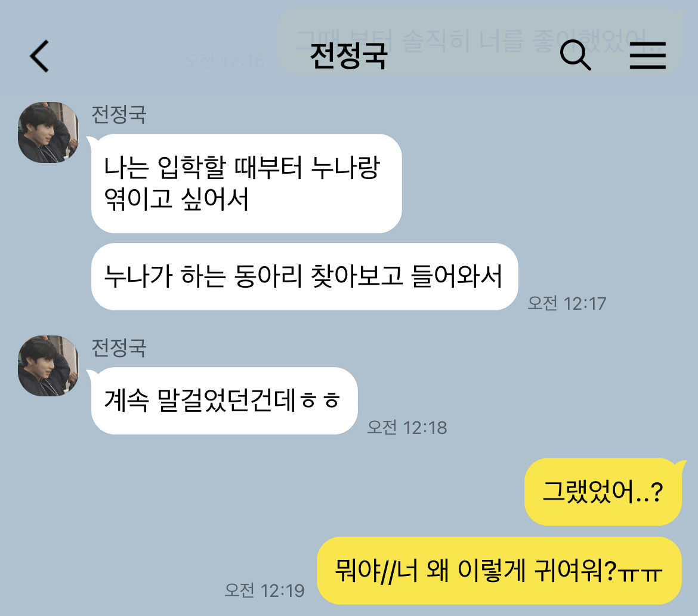Viewport: 698px width, 616px height.
Task: Open profile photo beside the 계속 말걸었던건데 message
Action: coord(48,366)
